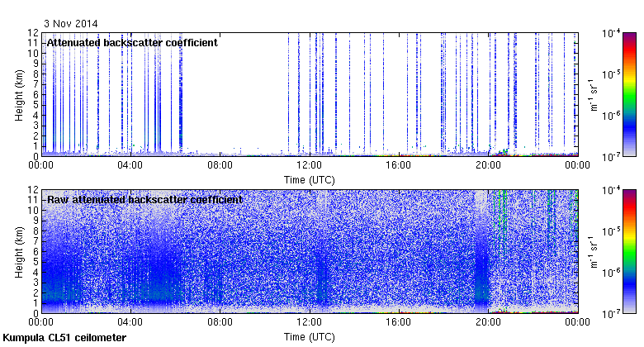Click the bottom panel's backscatter color bar
This screenshot has width=644, height=347.
[629, 252]
